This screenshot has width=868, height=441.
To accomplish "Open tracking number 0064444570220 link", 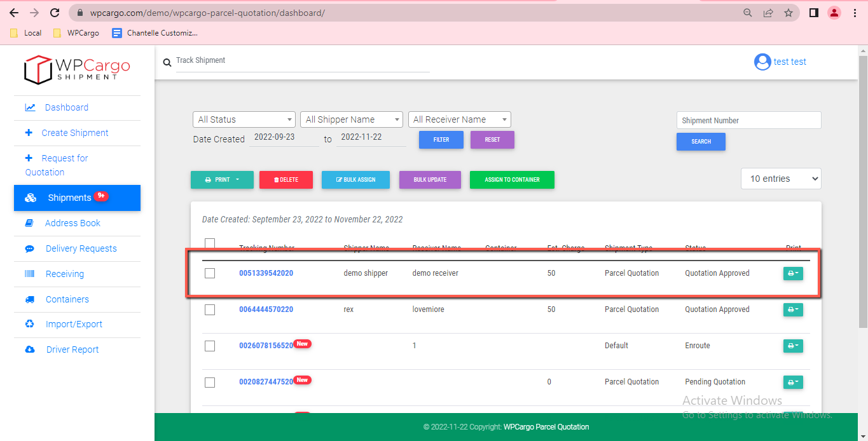I will (x=266, y=309).
